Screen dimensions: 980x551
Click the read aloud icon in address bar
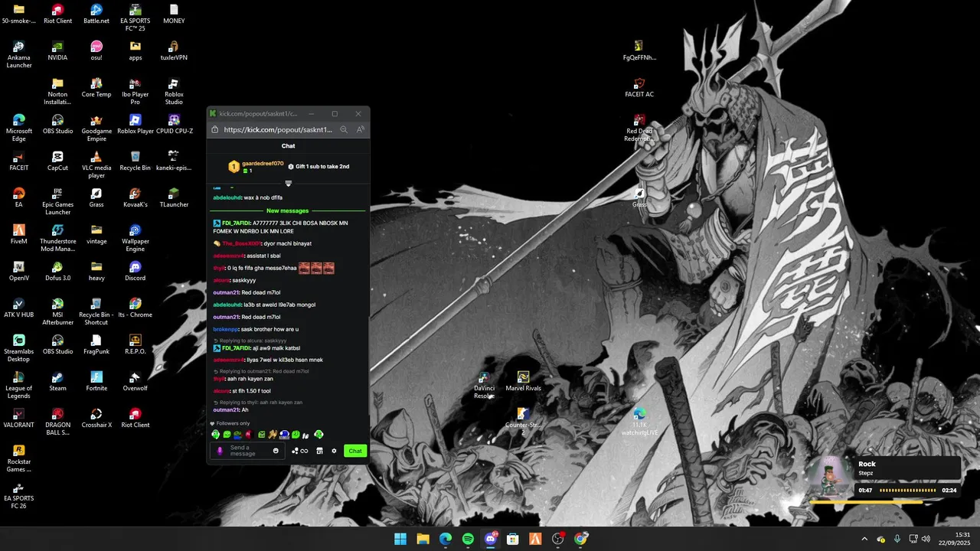point(360,130)
